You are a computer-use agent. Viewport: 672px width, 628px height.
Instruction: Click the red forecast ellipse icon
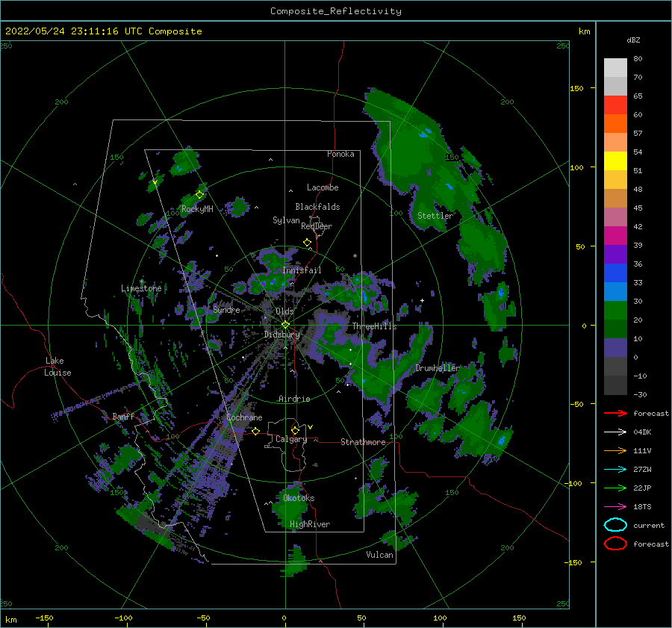tap(615, 544)
